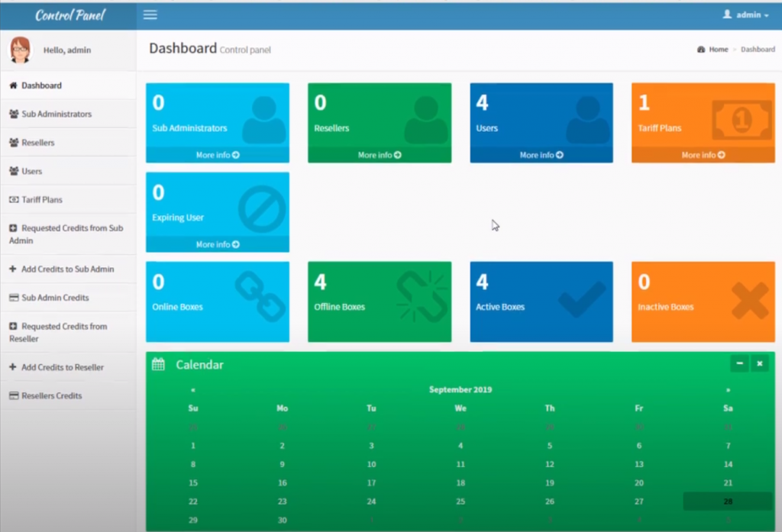782x532 pixels.
Task: Open the admin dropdown in the top bar
Action: tap(745, 14)
